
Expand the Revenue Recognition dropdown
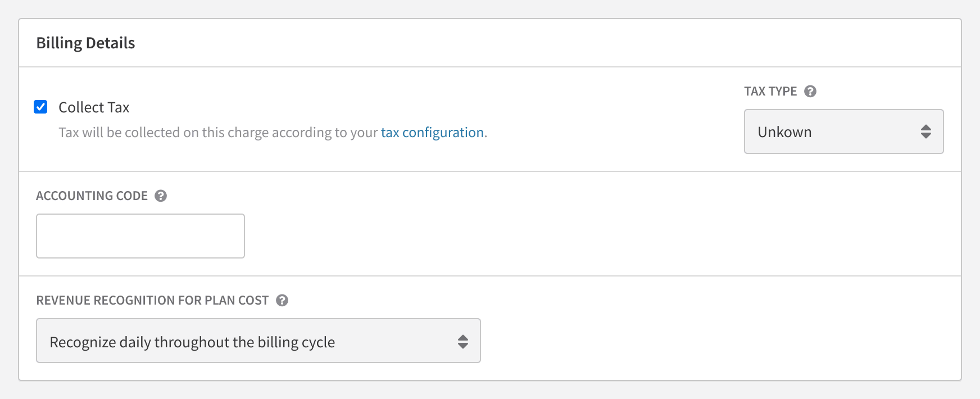coord(258,341)
